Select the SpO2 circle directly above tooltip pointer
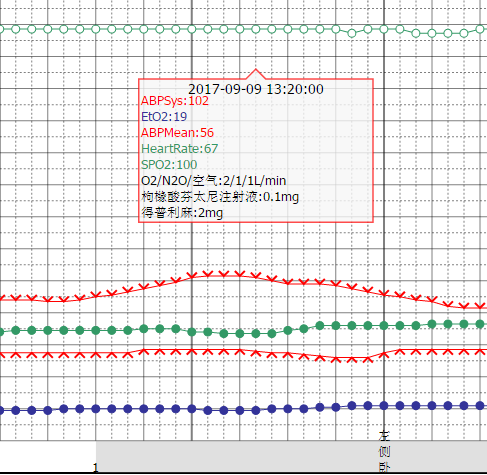The height and width of the screenshot is (475, 487). pos(256,29)
